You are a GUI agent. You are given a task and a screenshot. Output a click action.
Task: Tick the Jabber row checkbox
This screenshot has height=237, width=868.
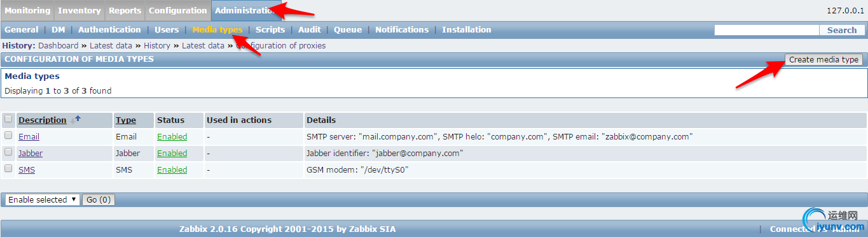point(8,152)
